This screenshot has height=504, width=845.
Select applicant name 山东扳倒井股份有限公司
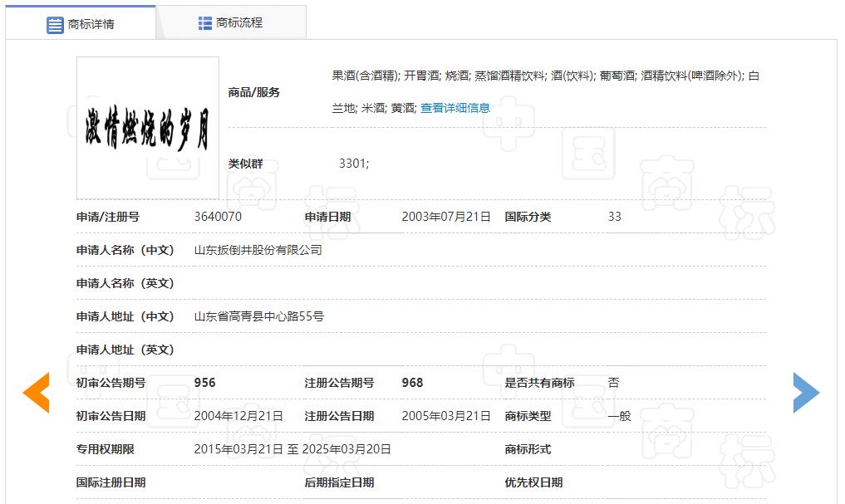click(258, 250)
